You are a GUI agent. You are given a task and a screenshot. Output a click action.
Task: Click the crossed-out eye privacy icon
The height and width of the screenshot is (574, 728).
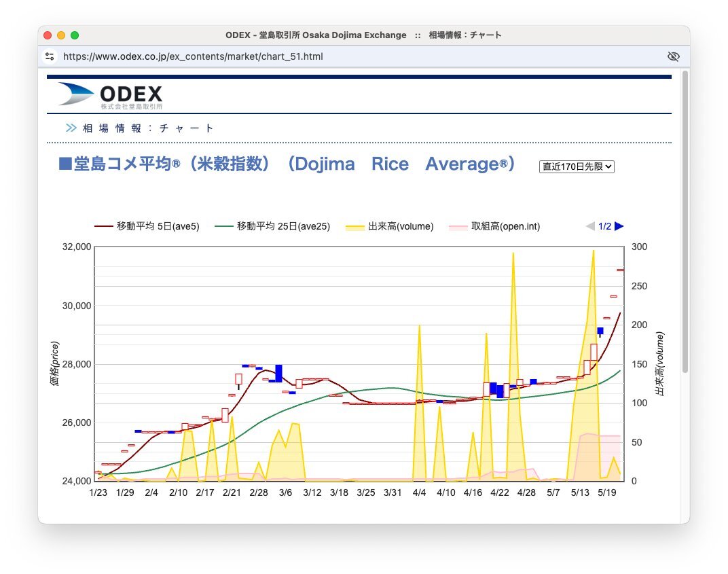point(673,56)
